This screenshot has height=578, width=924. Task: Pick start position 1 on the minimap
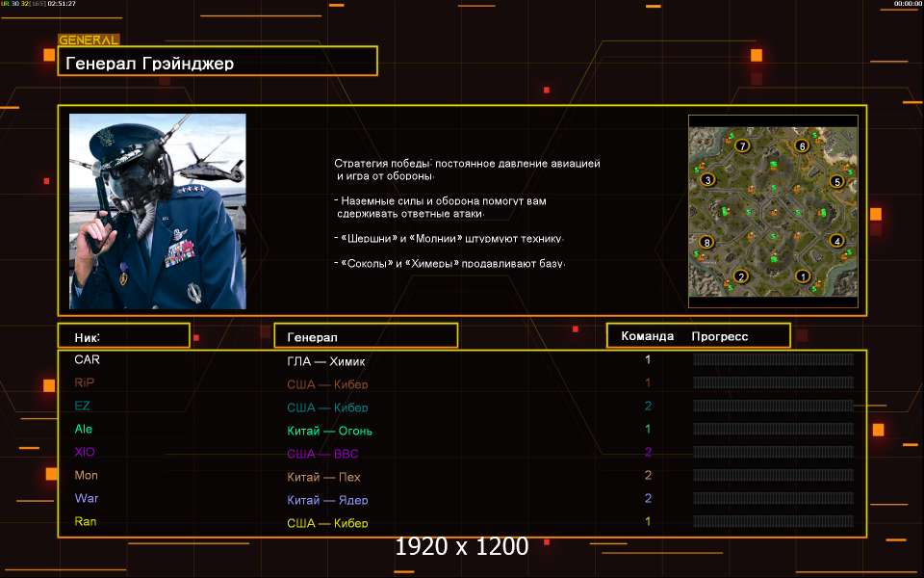pyautogui.click(x=802, y=276)
